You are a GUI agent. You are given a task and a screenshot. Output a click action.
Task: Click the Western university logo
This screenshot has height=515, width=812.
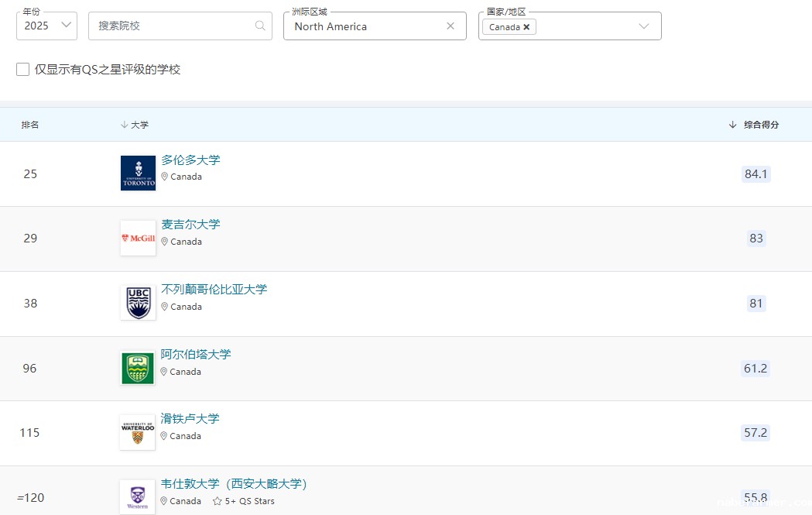pyautogui.click(x=137, y=496)
